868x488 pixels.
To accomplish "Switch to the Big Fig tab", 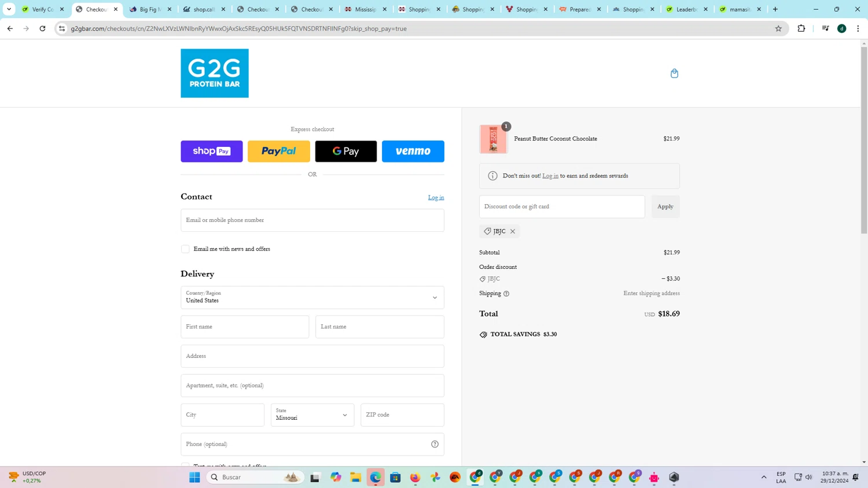I will pos(150,9).
